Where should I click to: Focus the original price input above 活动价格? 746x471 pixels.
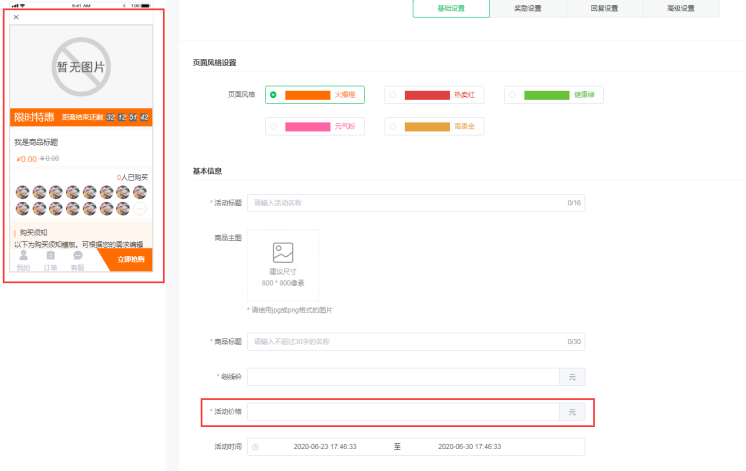tap(403, 377)
